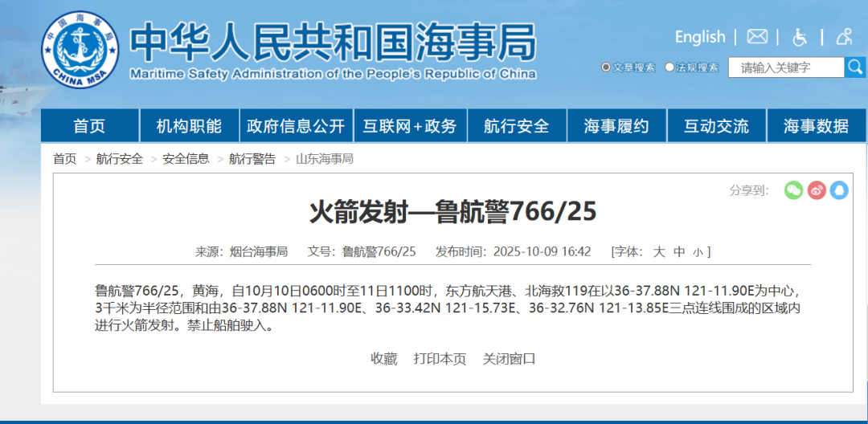Share article via Weibo icon

coord(817,190)
